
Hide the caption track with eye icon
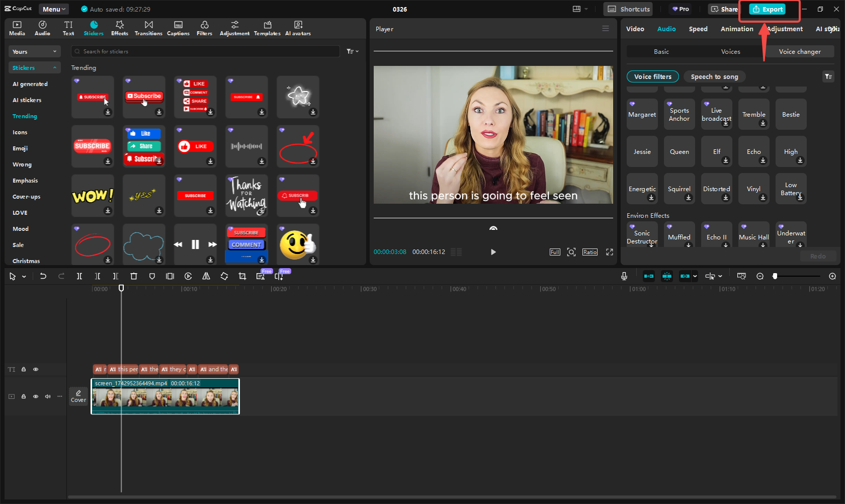click(x=36, y=369)
